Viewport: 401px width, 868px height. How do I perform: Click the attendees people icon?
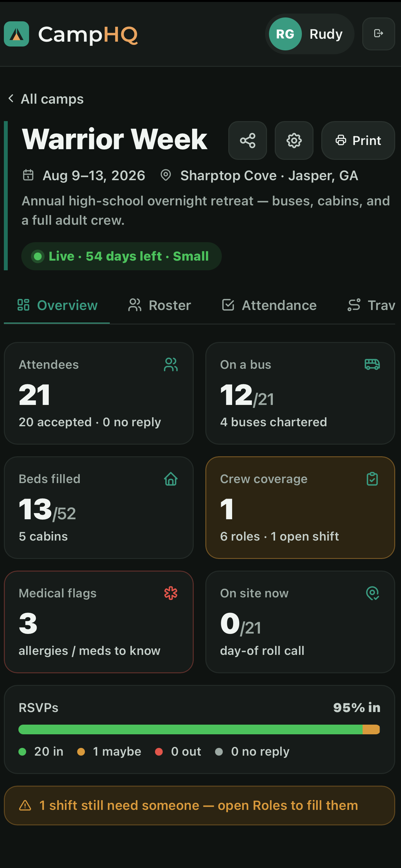[171, 365]
